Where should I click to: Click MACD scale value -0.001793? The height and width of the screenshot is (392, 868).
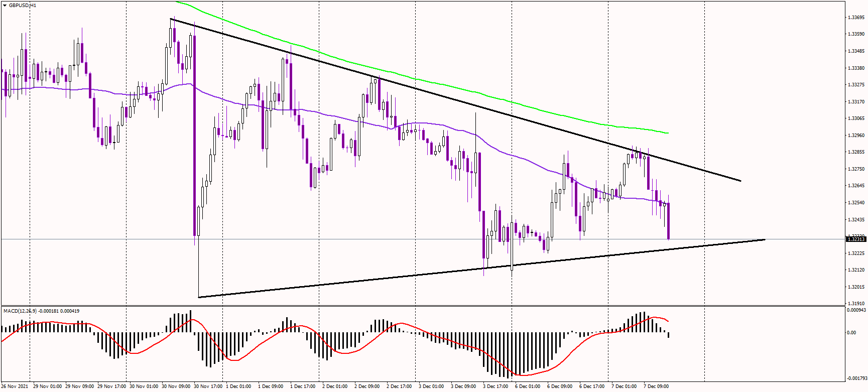[x=856, y=378]
